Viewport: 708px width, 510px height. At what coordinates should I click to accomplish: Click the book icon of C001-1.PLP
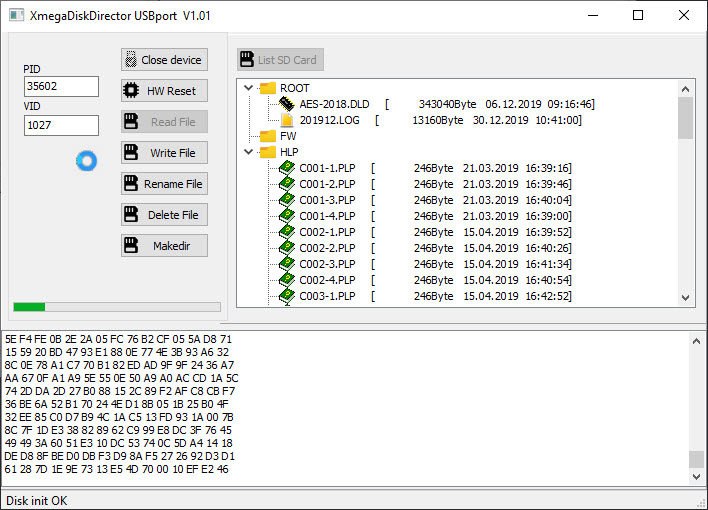coord(287,168)
